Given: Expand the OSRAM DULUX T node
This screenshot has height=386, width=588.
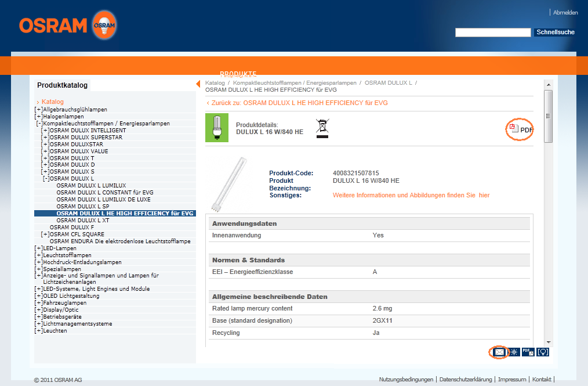Looking at the screenshot, I should (45, 158).
